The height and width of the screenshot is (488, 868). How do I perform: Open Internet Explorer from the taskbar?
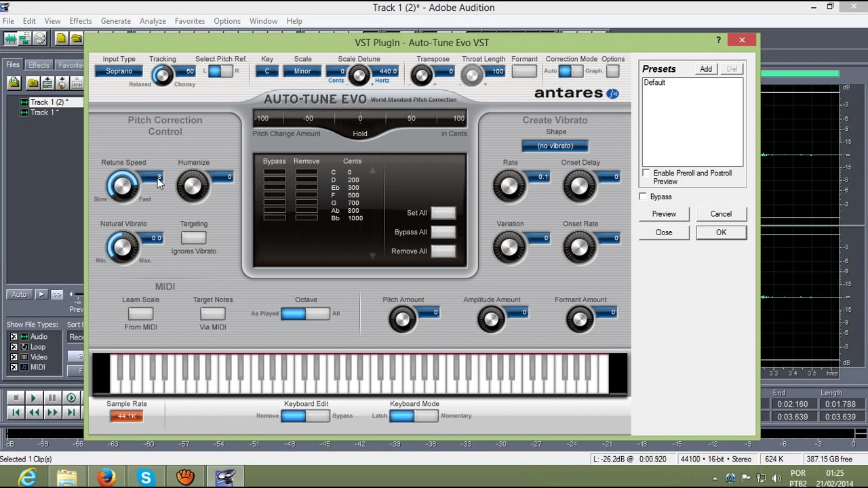point(27,477)
